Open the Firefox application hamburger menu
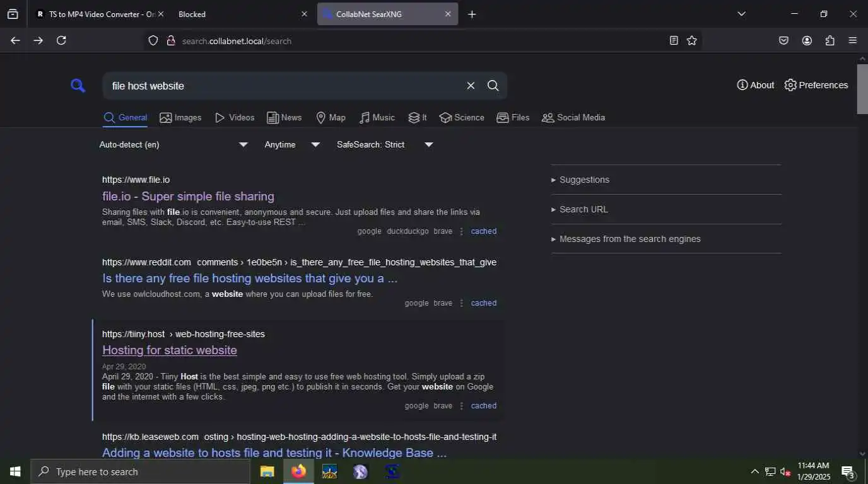 click(x=853, y=40)
